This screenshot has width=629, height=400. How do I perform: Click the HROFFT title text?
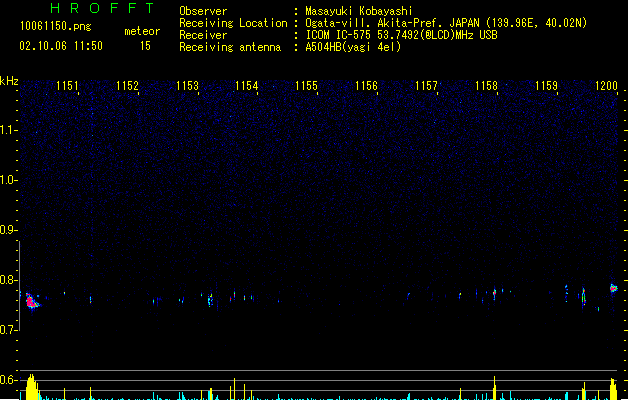[102, 8]
